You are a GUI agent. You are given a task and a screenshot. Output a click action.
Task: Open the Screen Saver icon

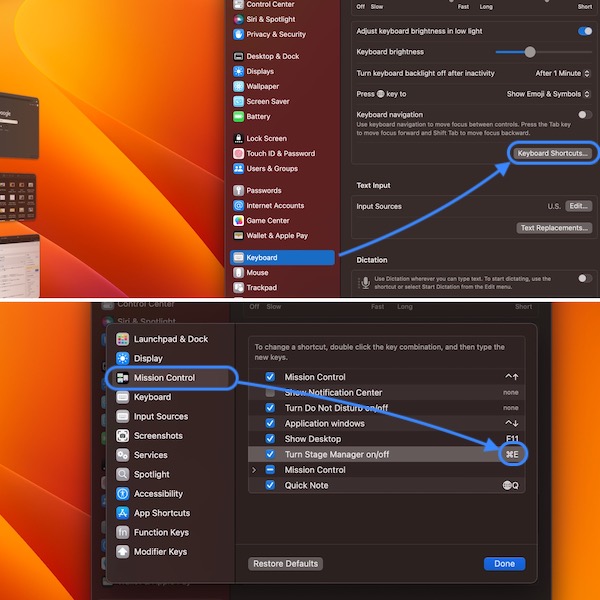coord(238,101)
